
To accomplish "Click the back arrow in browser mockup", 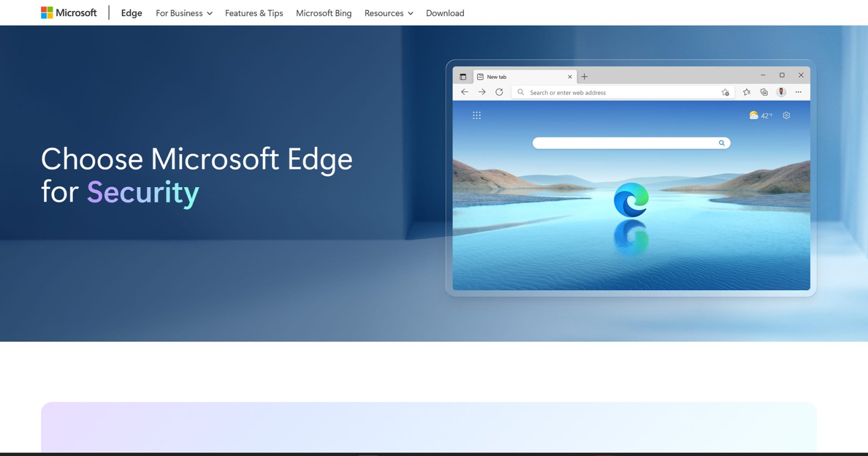I will tap(464, 92).
